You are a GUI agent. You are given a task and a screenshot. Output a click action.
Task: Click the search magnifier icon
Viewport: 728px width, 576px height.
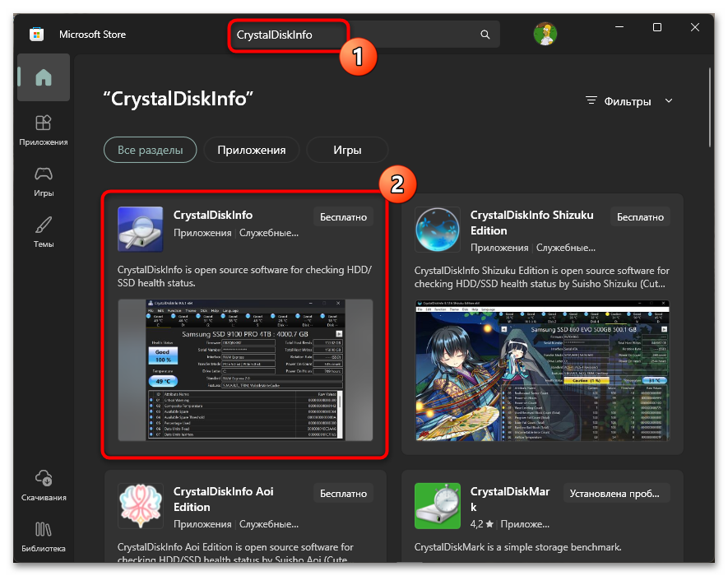click(485, 35)
